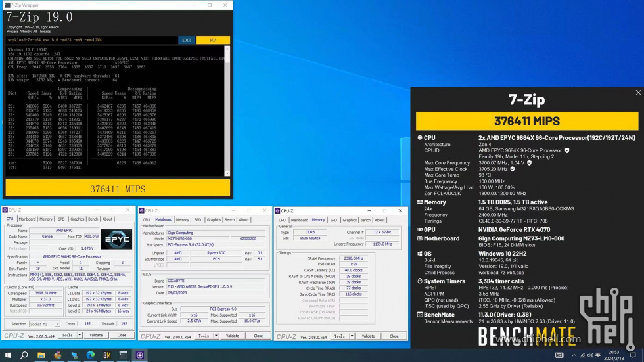The height and width of the screenshot is (362, 644).
Task: Switch the 英 input method indicator
Action: [598, 355]
